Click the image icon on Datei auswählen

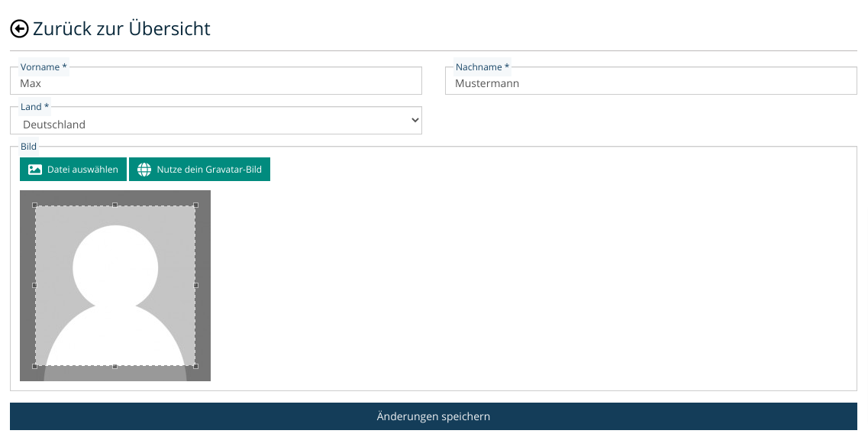[35, 170]
